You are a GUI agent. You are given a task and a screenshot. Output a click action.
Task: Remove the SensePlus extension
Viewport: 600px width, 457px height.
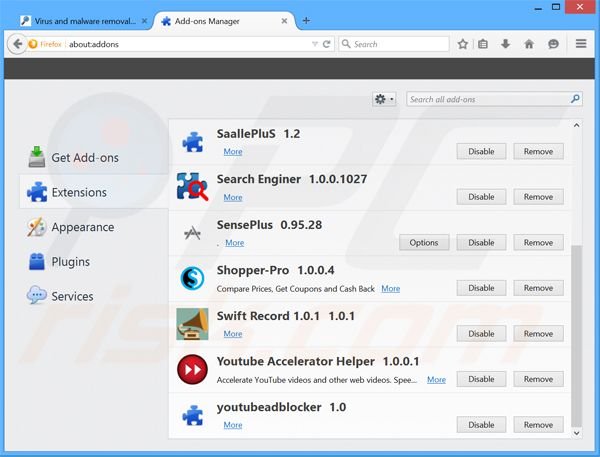(x=538, y=242)
